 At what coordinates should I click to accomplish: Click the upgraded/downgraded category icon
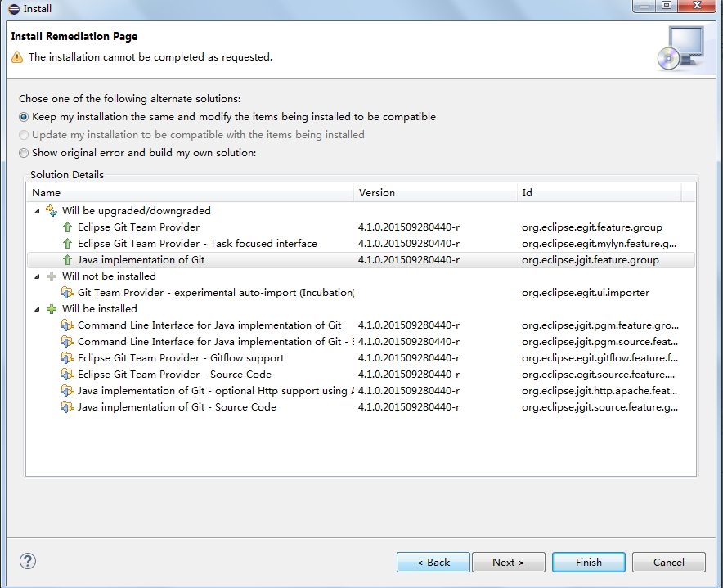coord(52,211)
